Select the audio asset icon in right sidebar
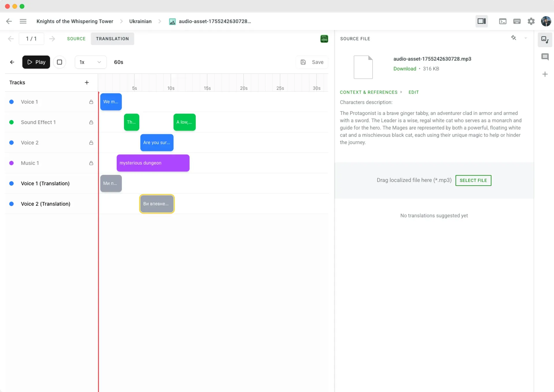This screenshot has height=392, width=554. 545,40
